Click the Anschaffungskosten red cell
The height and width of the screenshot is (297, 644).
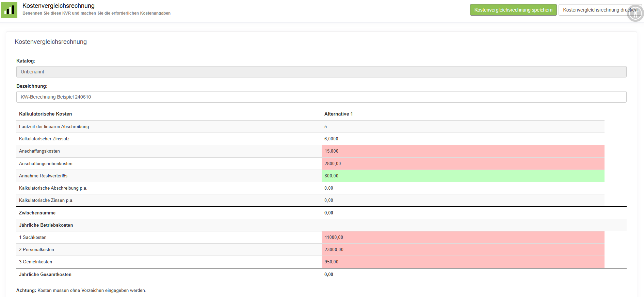tap(463, 151)
